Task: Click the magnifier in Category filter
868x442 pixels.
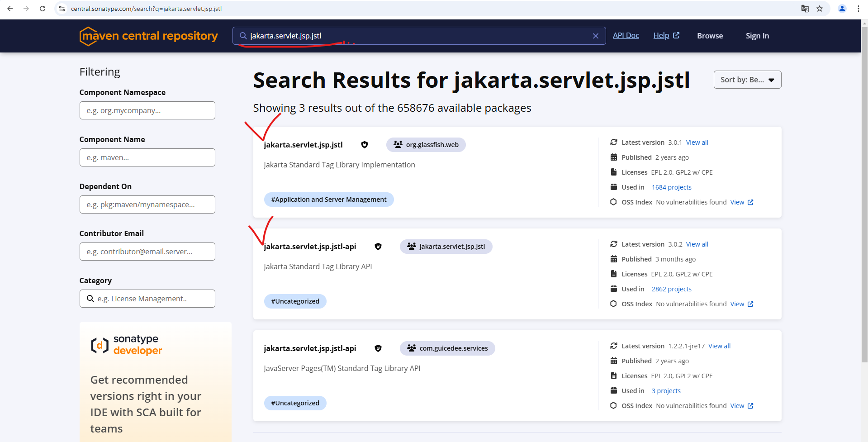Action: [x=90, y=299]
